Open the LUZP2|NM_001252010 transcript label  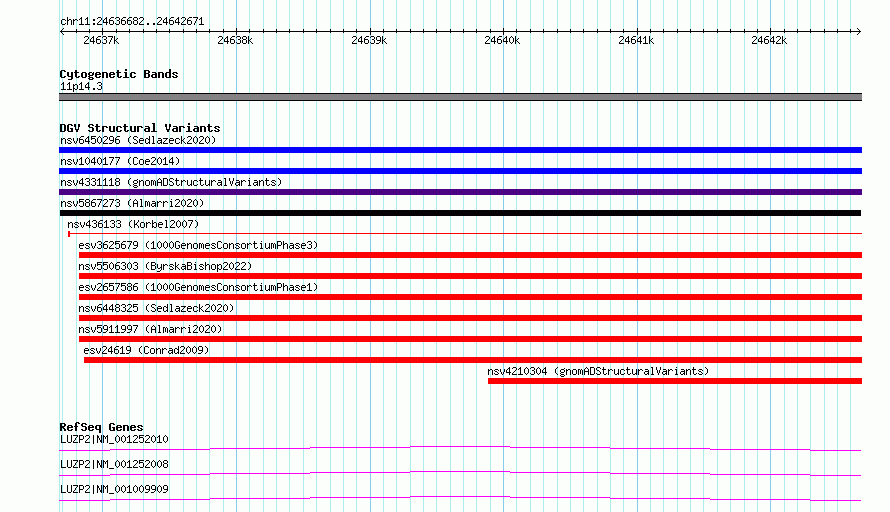(x=114, y=439)
